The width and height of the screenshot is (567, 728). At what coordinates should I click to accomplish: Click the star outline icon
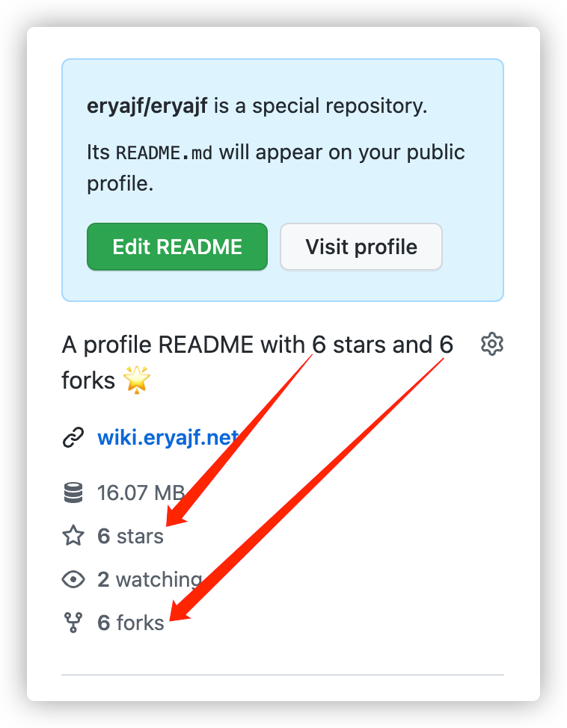(73, 536)
